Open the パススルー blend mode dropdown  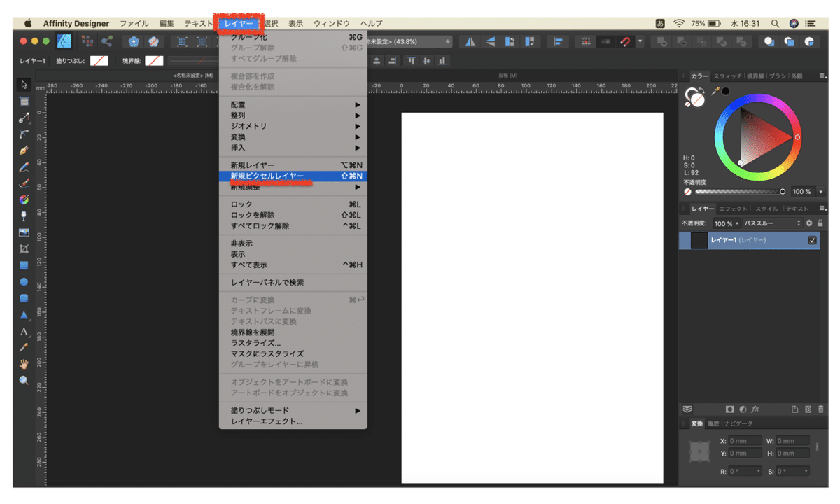pos(772,223)
